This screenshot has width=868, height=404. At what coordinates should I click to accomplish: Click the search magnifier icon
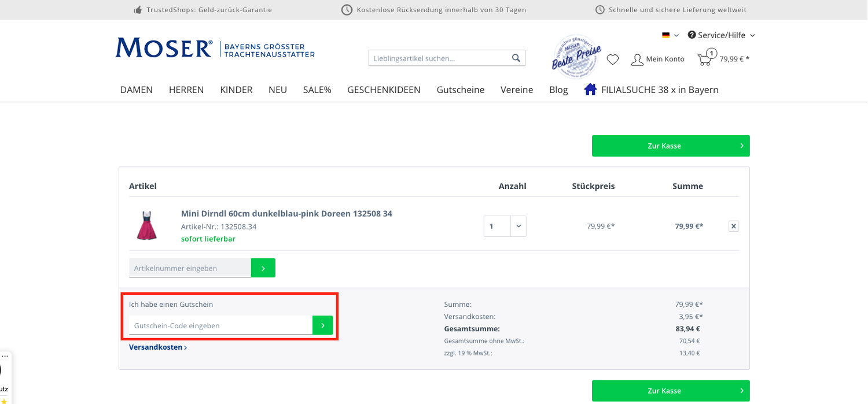click(516, 58)
